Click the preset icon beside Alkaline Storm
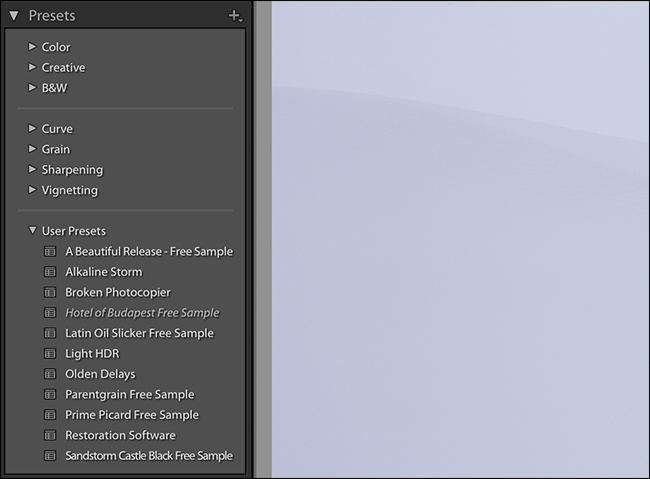This screenshot has height=479, width=650. click(x=50, y=272)
